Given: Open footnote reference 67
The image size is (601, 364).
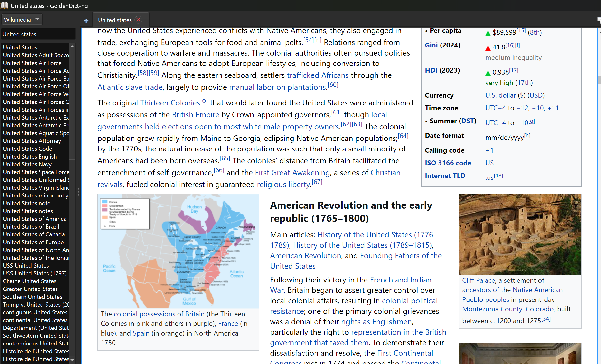Looking at the screenshot, I should click(317, 182).
